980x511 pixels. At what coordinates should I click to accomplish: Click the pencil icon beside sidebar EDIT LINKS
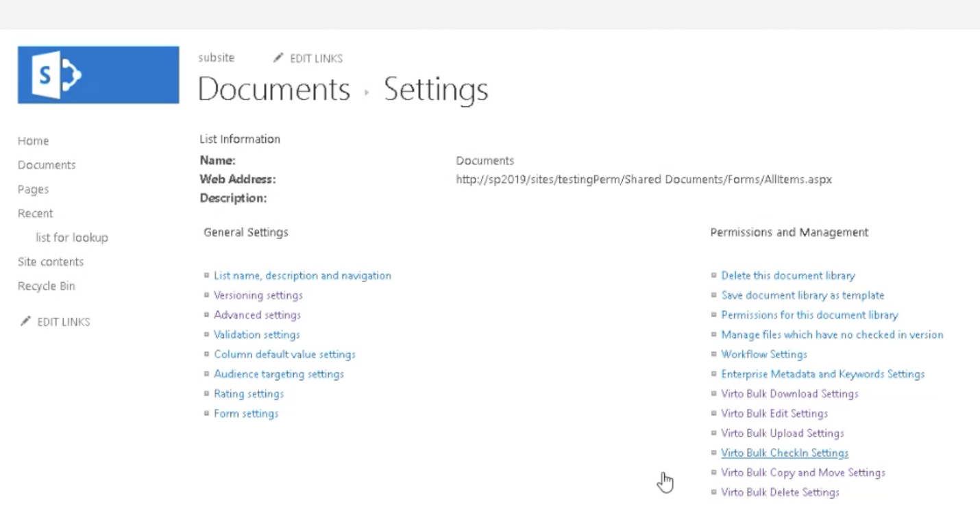pyautogui.click(x=25, y=321)
